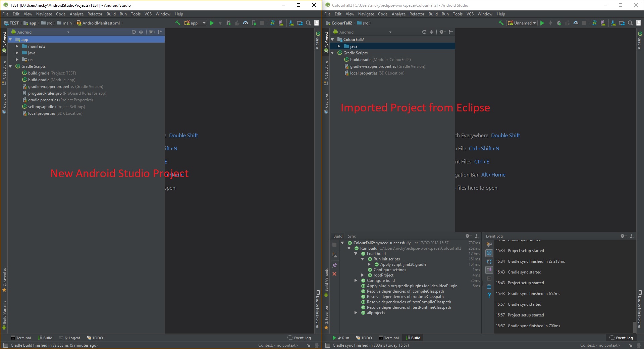Image resolution: width=644 pixels, height=349 pixels.
Task: Toggle soft wraps in Event Log
Action: [x=489, y=261]
